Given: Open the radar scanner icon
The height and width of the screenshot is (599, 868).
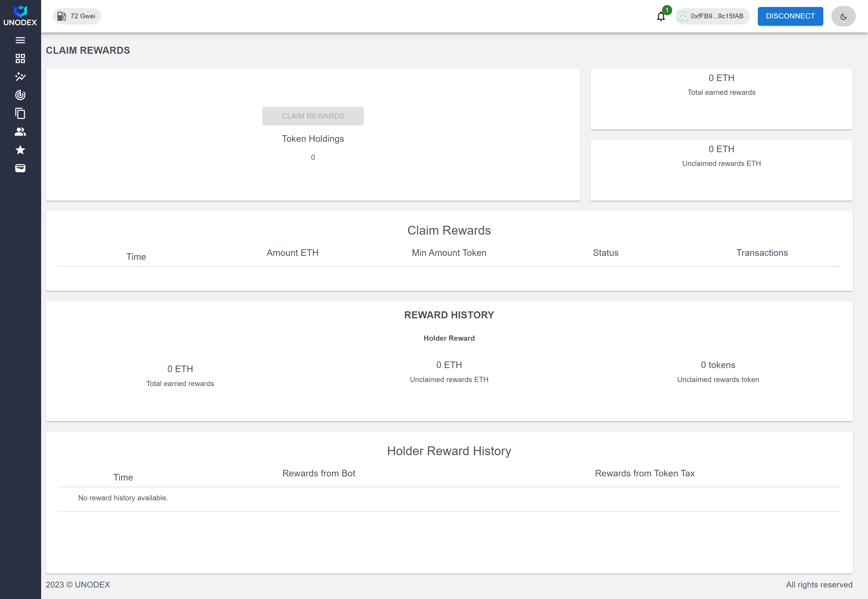Looking at the screenshot, I should click(20, 95).
